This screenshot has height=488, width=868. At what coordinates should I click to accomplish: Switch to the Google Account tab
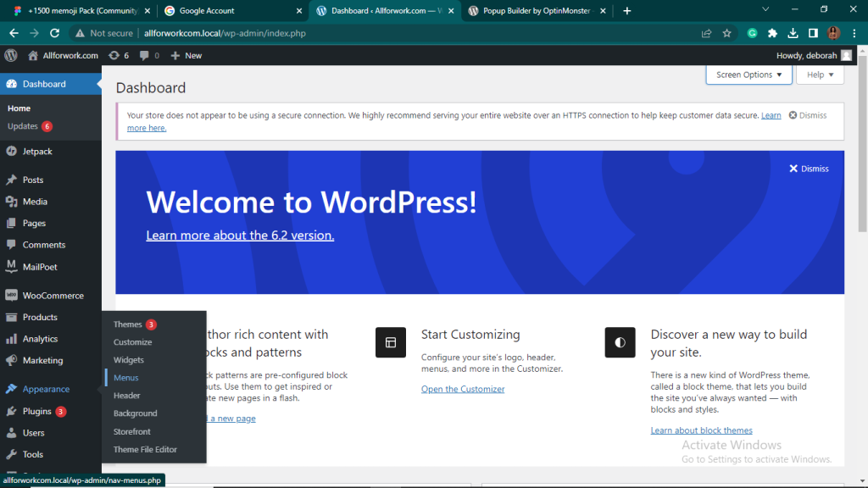[232, 10]
